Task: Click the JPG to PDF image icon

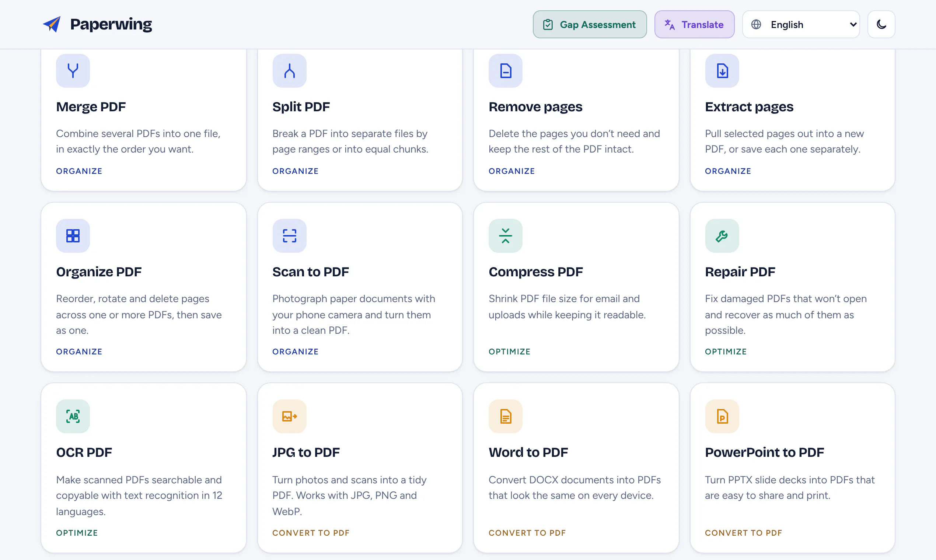Action: 290,416
